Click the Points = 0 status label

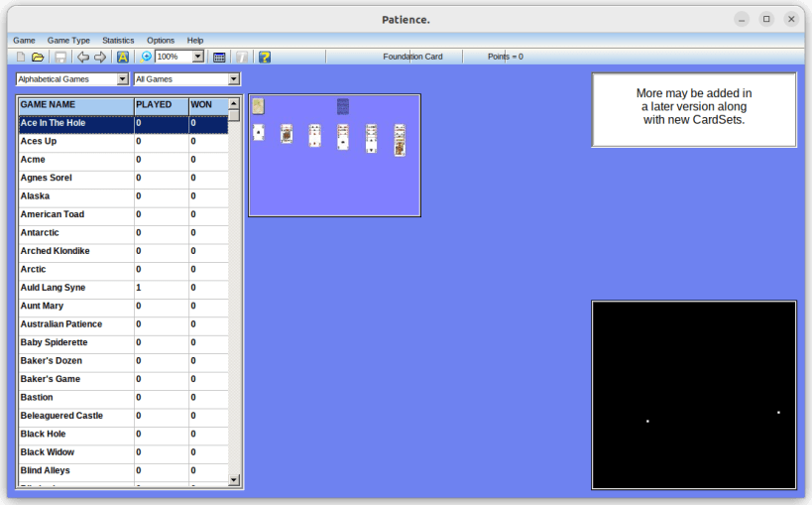tap(506, 57)
